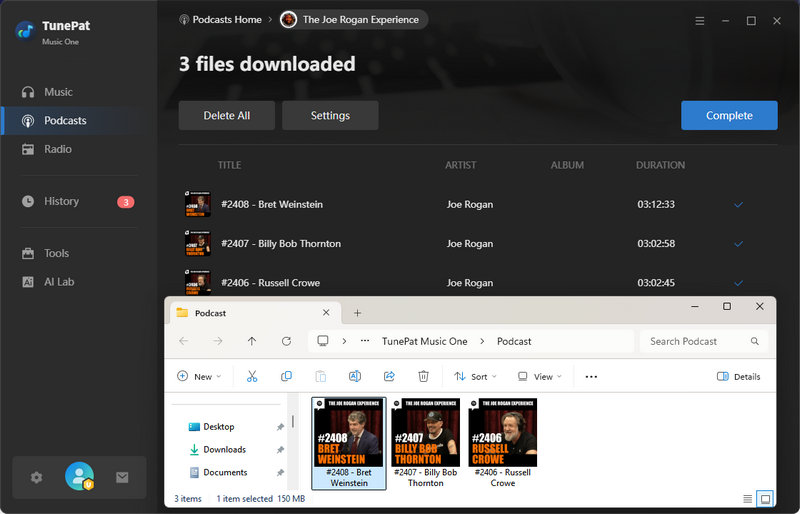Open History with 3 badge

(79, 201)
